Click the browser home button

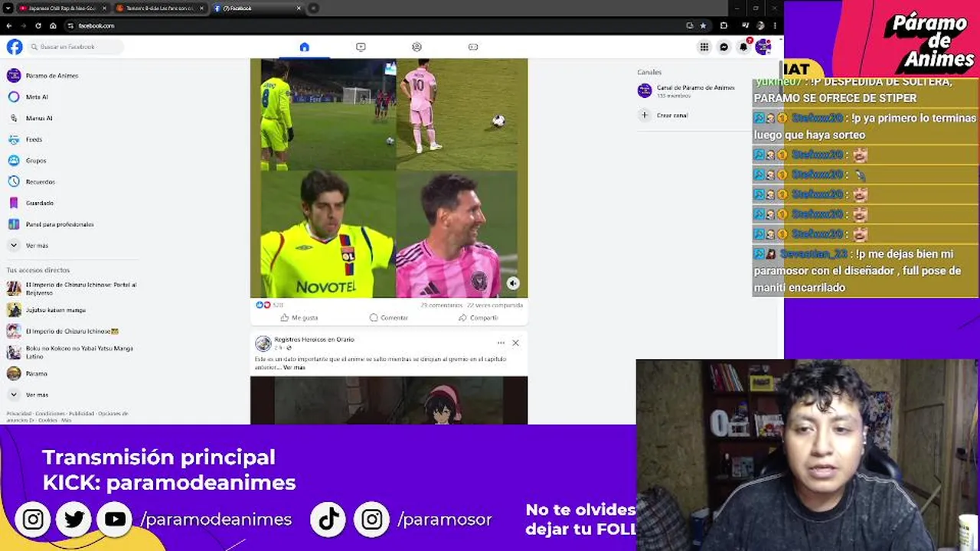52,25
